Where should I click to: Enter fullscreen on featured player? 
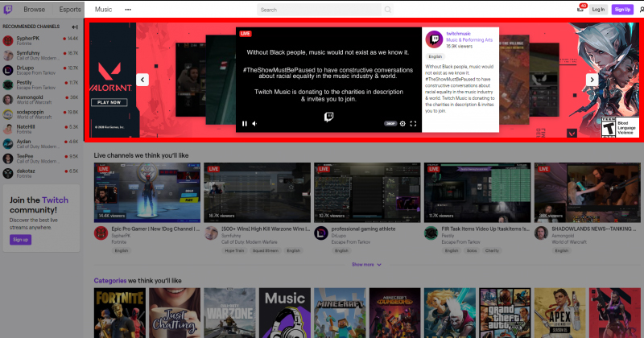413,124
